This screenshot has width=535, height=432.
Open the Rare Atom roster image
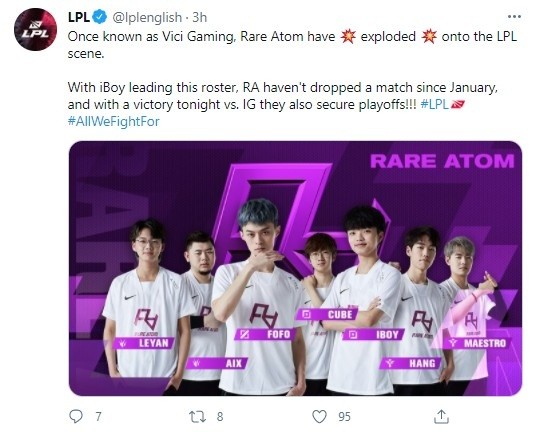coord(295,268)
